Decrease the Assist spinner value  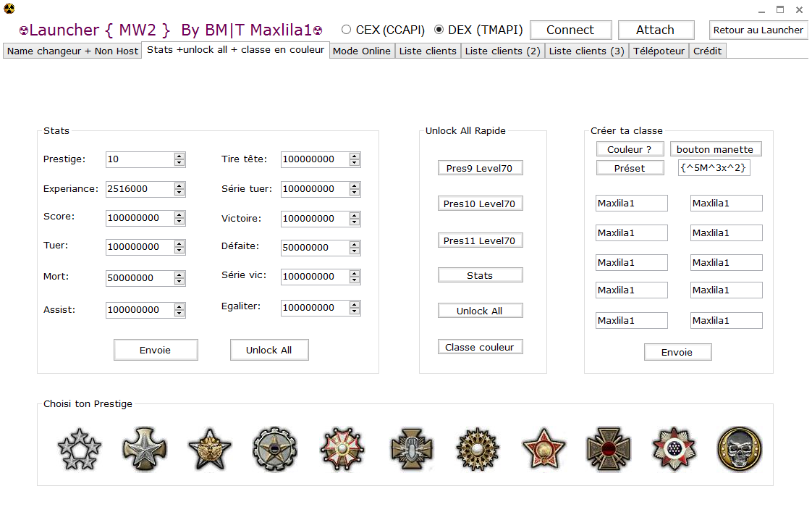coord(179,313)
